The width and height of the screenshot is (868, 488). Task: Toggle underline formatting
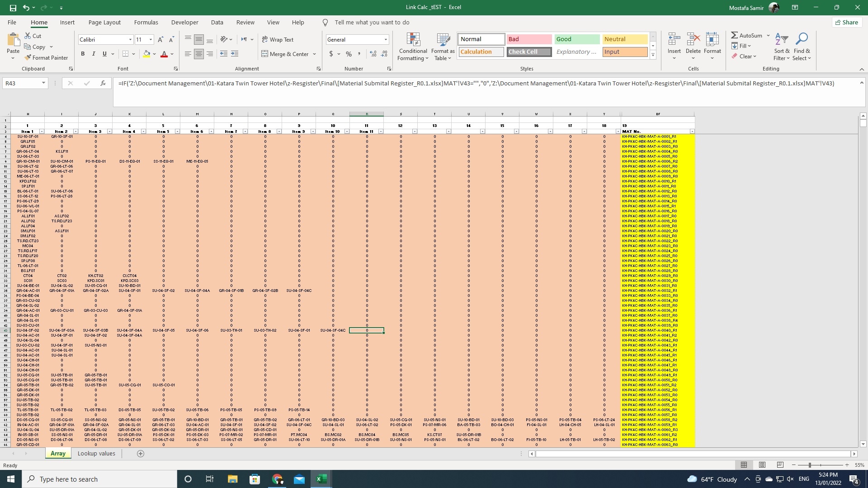tap(104, 54)
